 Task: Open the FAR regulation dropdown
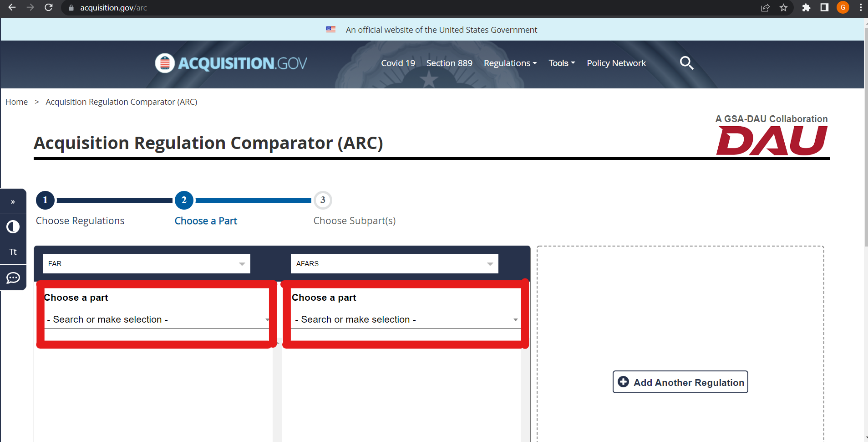pos(146,263)
